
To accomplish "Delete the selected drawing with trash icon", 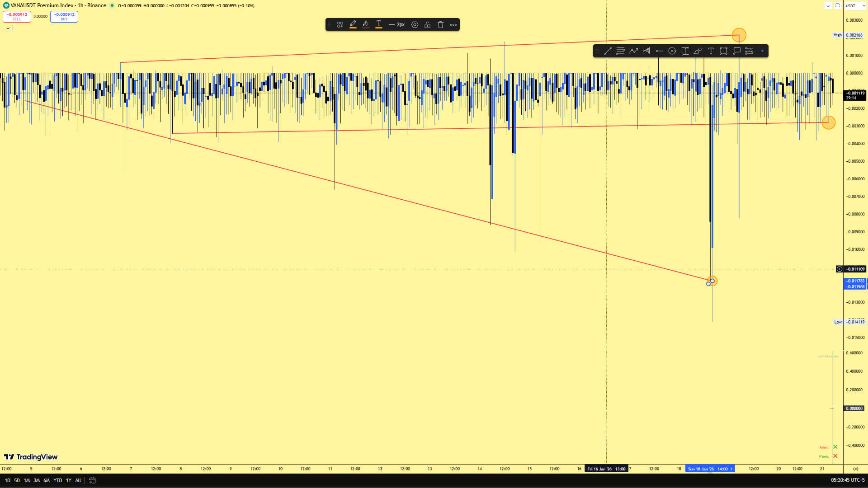I will coord(440,25).
